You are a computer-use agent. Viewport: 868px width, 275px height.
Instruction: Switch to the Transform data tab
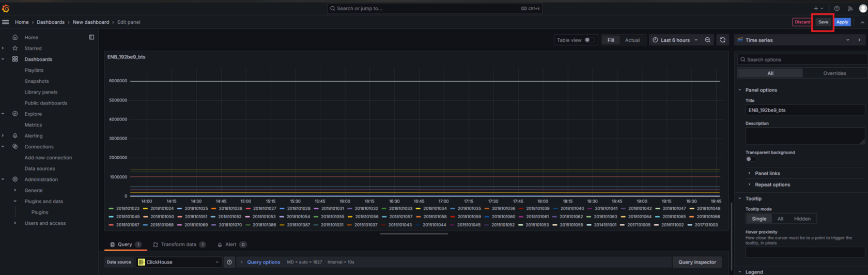click(x=178, y=245)
